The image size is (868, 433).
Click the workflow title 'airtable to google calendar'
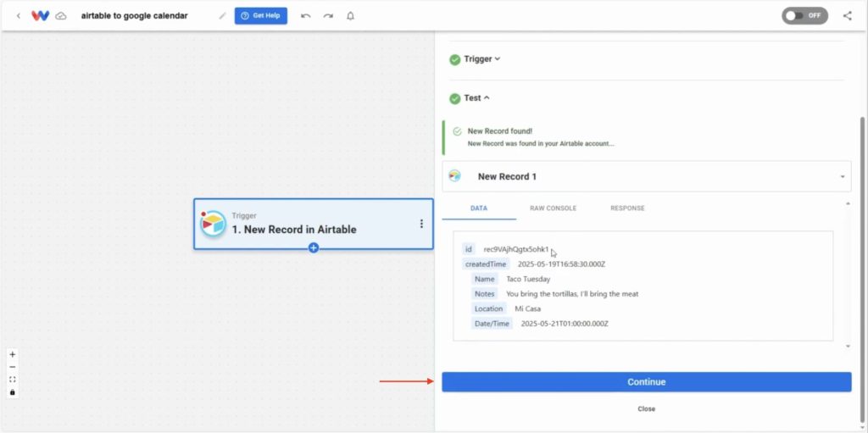(135, 15)
